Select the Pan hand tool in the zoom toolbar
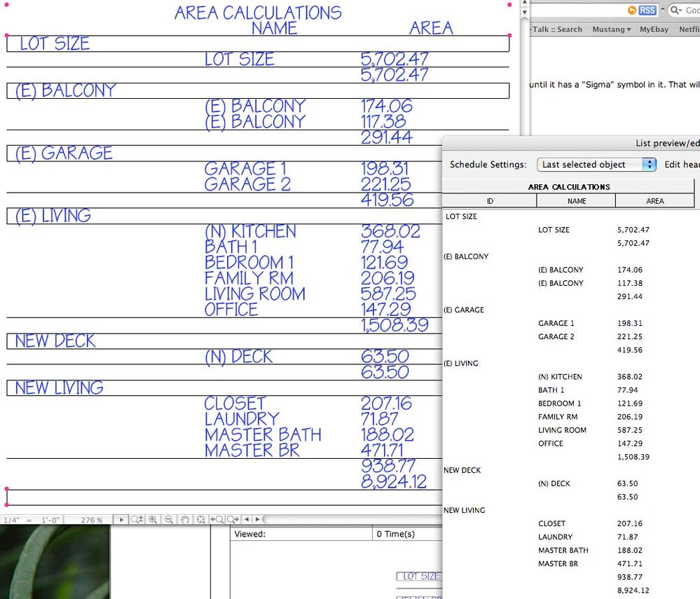Screen dimensions: 700x599 [x=185, y=519]
